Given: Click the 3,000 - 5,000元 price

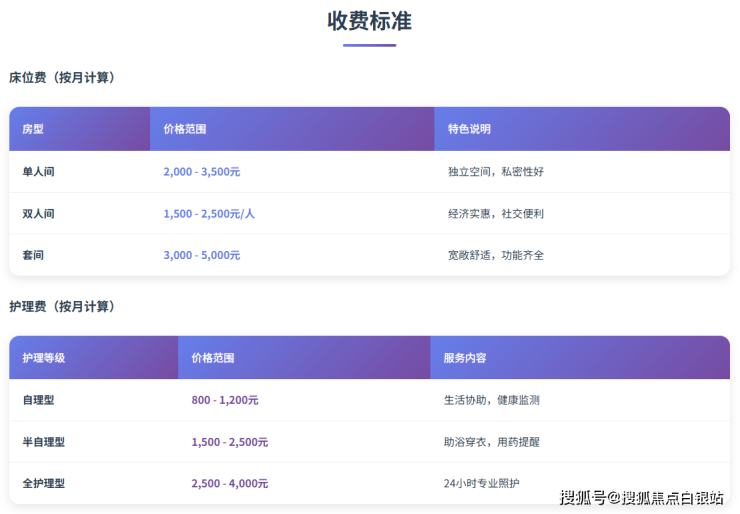Looking at the screenshot, I should pyautogui.click(x=201, y=256).
